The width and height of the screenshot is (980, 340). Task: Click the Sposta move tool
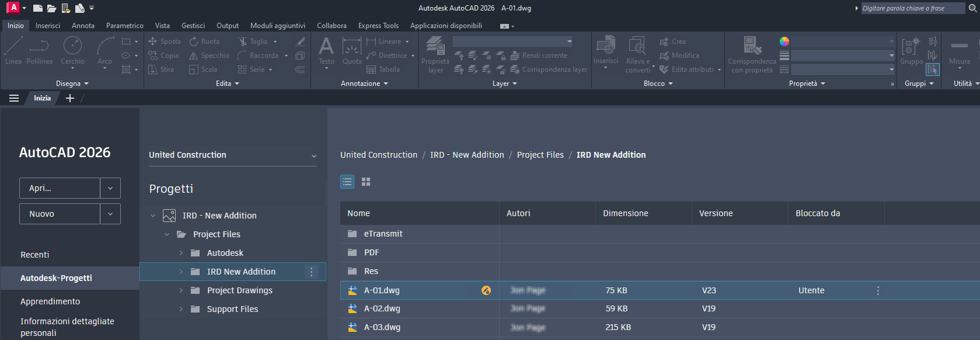point(164,41)
